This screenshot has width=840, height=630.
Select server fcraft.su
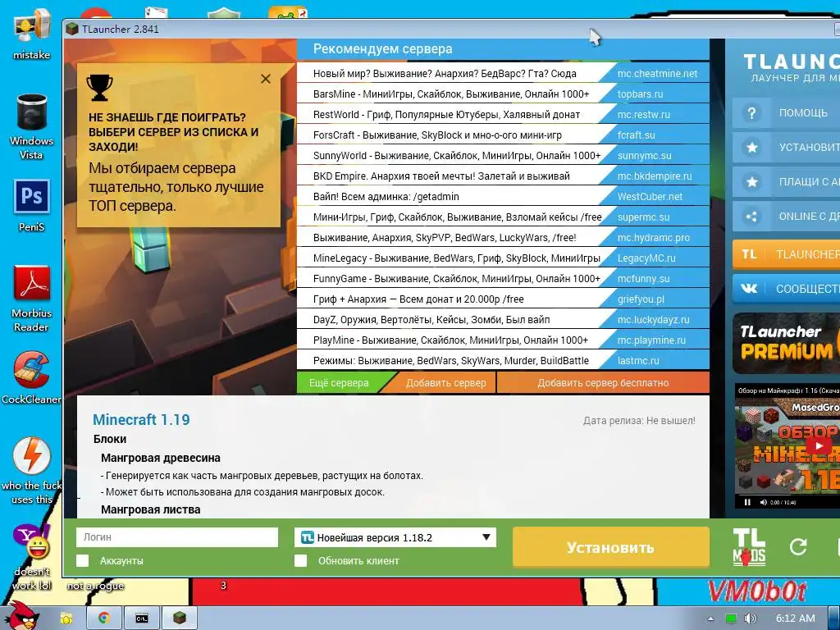point(637,135)
